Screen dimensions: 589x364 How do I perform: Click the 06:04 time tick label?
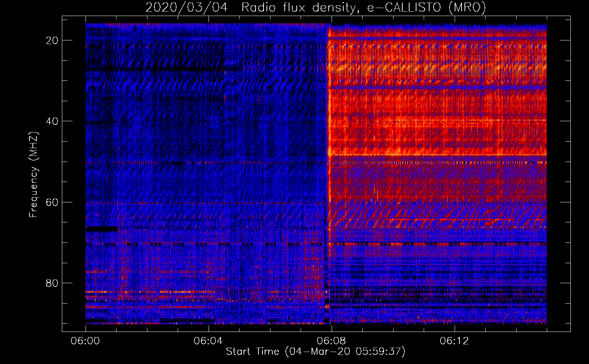click(208, 341)
